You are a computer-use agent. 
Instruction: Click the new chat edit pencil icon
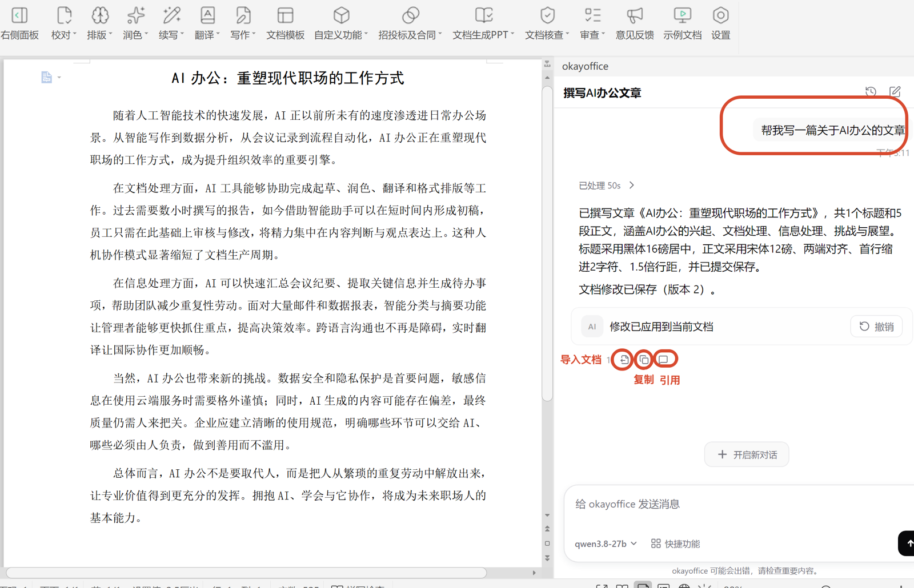point(895,92)
